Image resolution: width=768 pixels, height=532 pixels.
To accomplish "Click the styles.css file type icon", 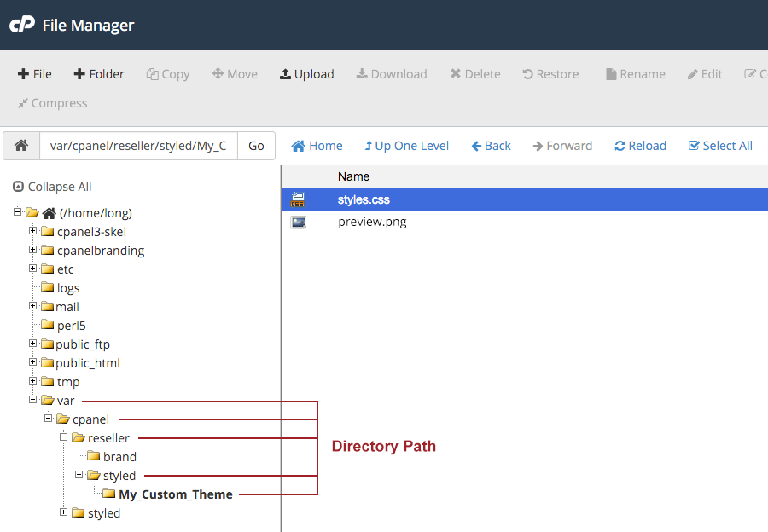I will 298,200.
